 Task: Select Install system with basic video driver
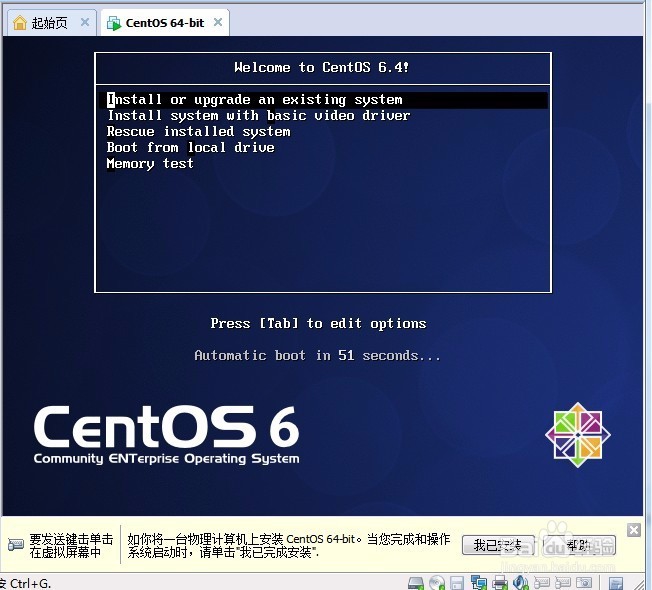(x=259, y=116)
